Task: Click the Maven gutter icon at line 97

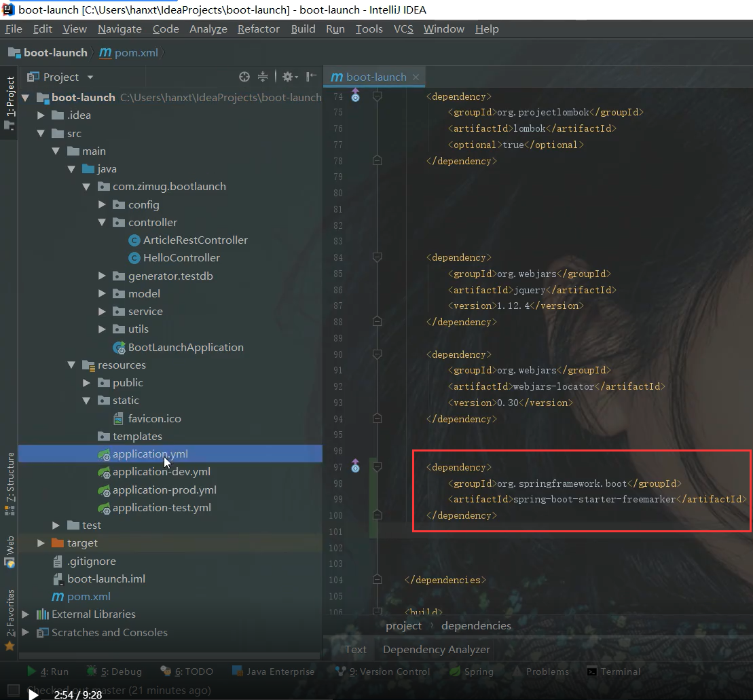Action: (355, 466)
